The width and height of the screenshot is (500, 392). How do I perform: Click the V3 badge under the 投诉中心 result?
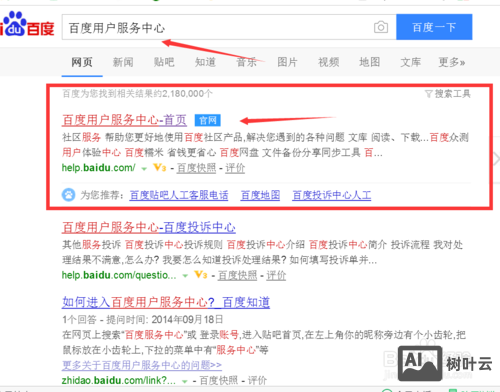click(x=201, y=275)
